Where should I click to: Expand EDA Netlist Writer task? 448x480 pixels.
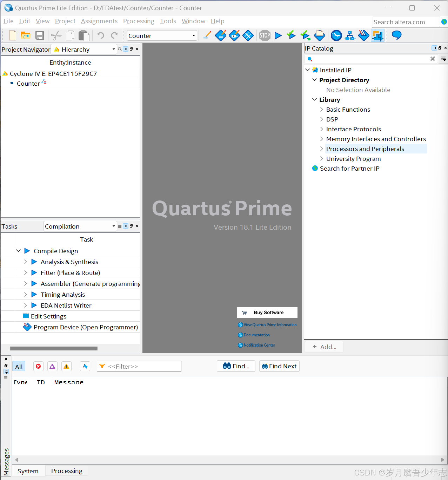point(25,305)
